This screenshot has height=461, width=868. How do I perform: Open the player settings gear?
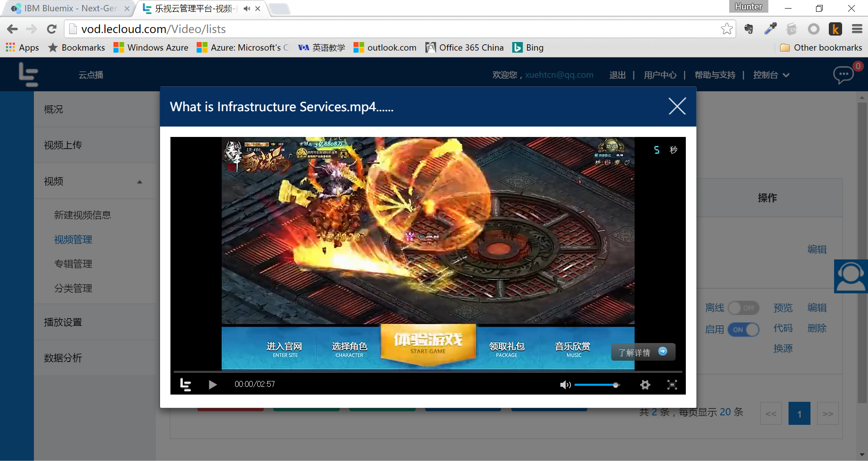point(645,385)
